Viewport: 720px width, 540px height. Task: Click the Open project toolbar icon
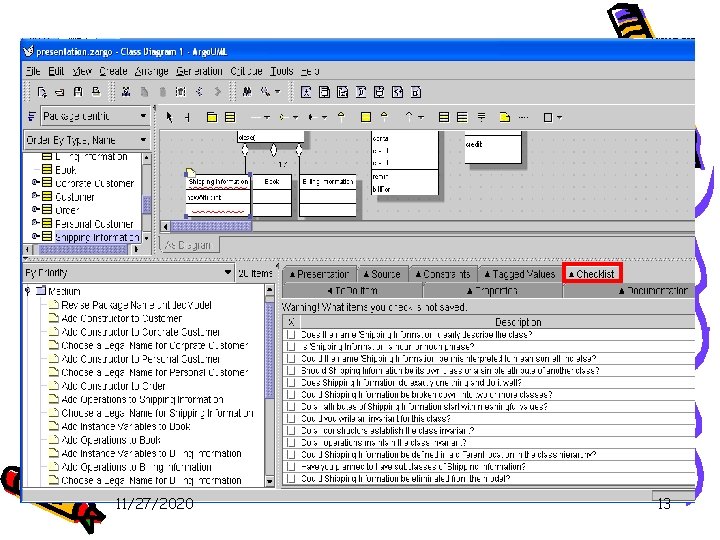pos(60,92)
